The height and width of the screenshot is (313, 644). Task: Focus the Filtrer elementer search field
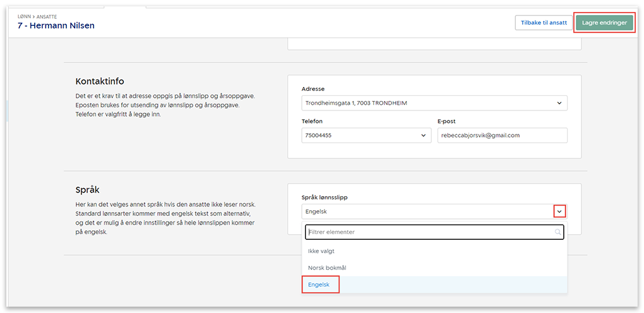click(x=429, y=232)
